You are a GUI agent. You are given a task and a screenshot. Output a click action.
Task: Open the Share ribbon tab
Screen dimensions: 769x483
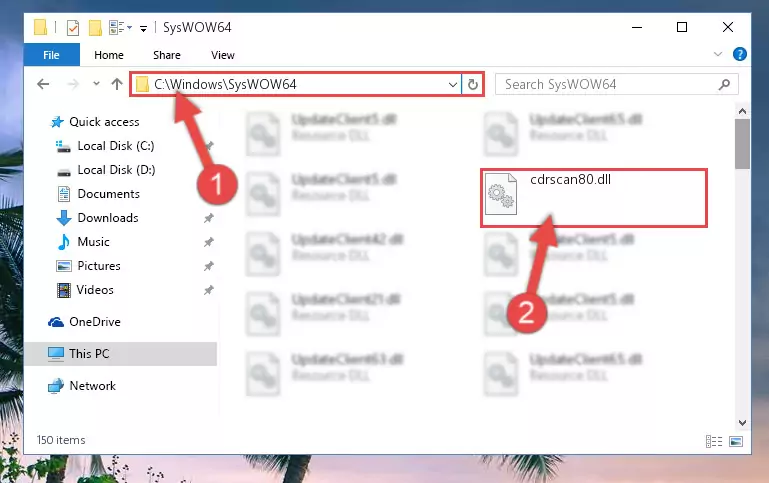[x=167, y=55]
